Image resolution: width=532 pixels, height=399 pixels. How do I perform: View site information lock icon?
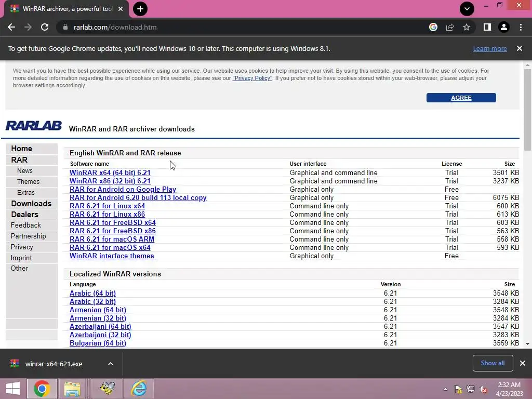point(65,27)
